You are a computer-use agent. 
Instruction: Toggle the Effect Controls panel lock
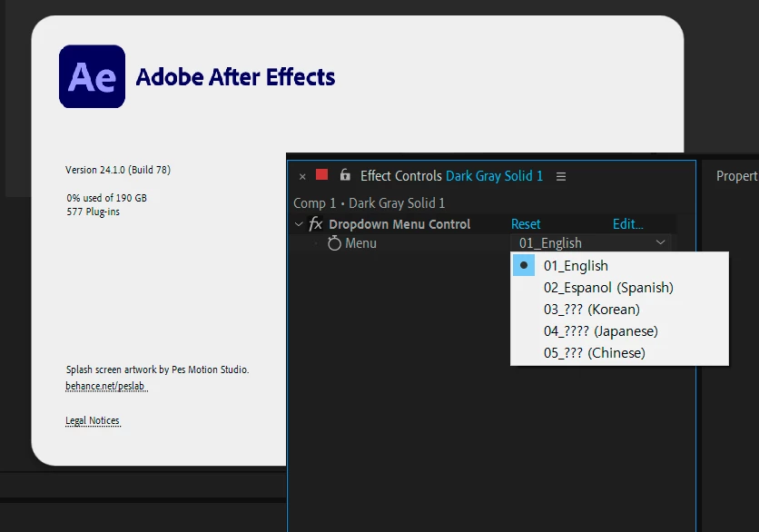coord(345,174)
